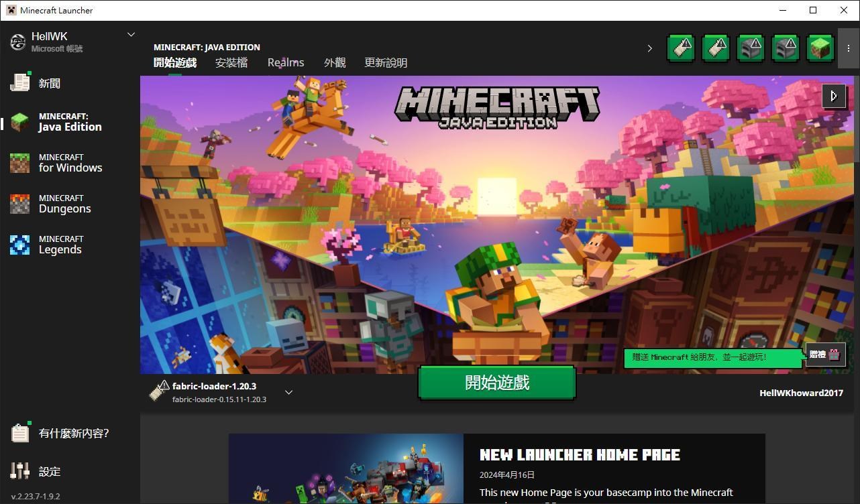The image size is (860, 504).
Task: Click the vertical scrollbar on the right edge
Action: point(856,121)
